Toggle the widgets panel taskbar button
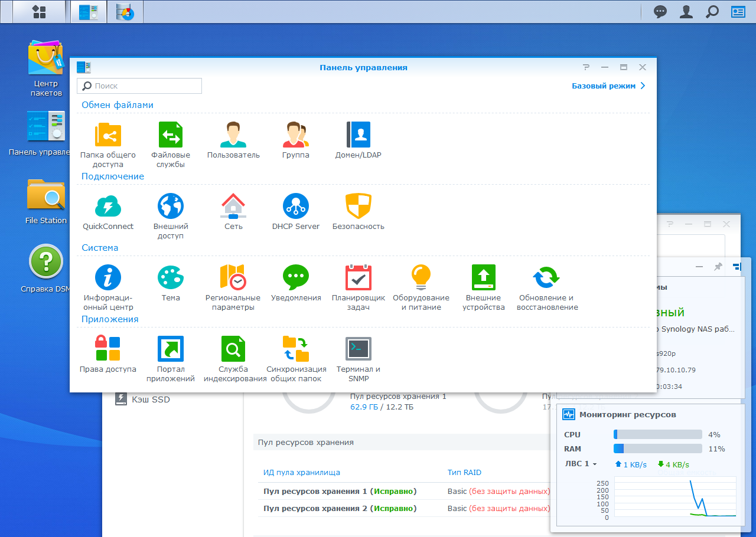756x537 pixels. 738,12
